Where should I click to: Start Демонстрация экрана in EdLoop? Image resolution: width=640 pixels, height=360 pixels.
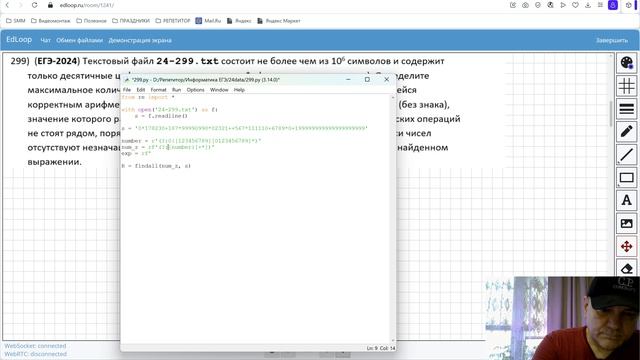click(x=140, y=40)
